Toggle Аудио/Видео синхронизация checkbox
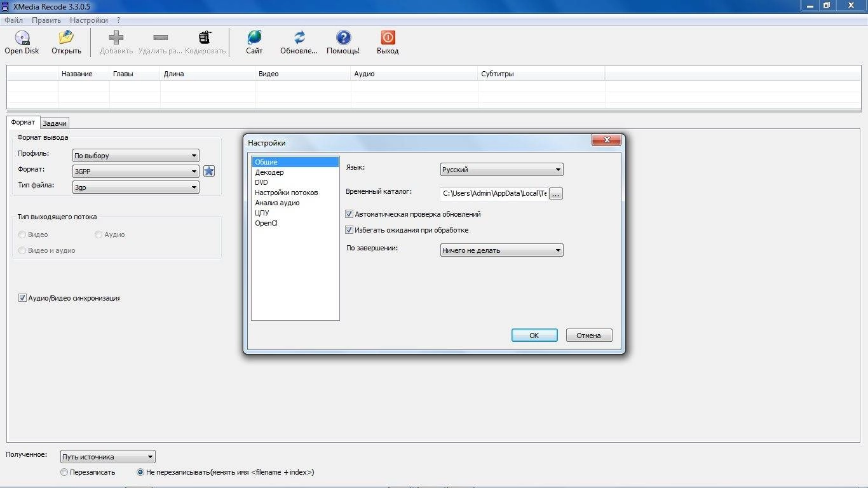 pos(22,297)
